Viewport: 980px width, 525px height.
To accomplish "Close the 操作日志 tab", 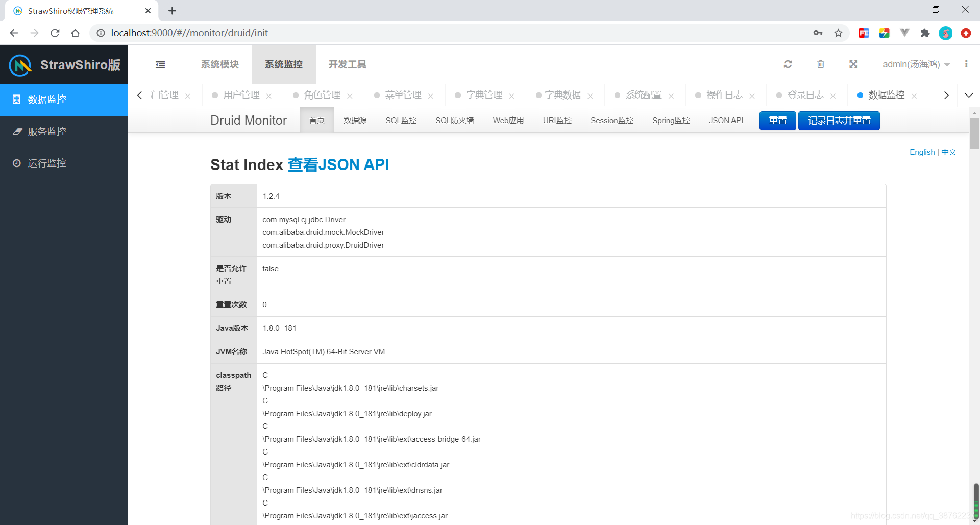I will pos(752,96).
